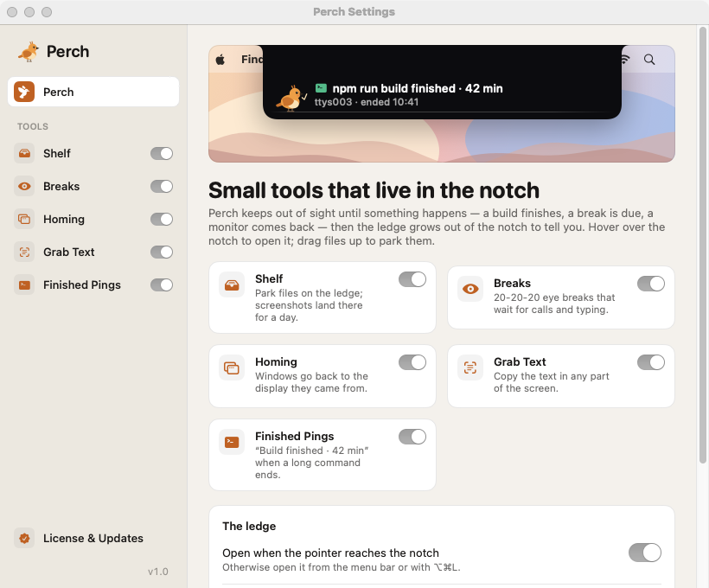Click the 'npm run build finished · 42 min' notification
The width and height of the screenshot is (709, 588).
click(x=418, y=88)
